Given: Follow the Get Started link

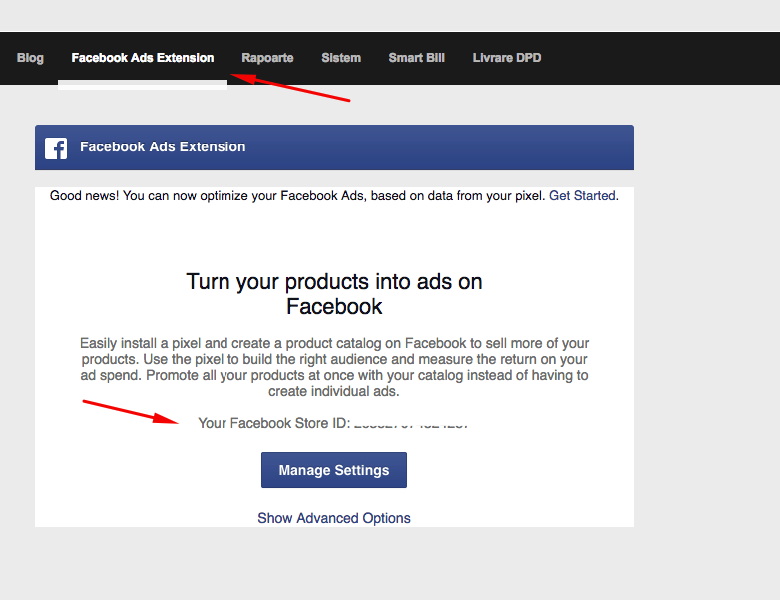Looking at the screenshot, I should click(x=582, y=196).
